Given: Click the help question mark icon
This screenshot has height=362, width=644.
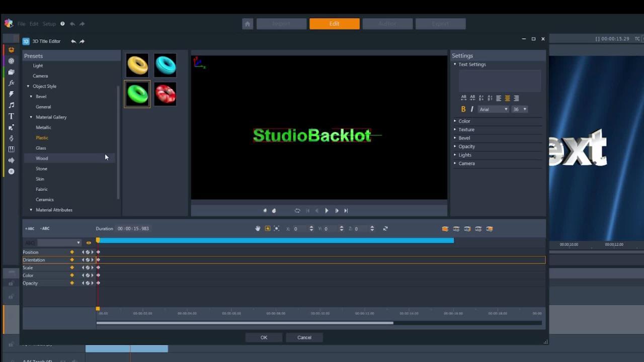Looking at the screenshot, I should tap(62, 24).
